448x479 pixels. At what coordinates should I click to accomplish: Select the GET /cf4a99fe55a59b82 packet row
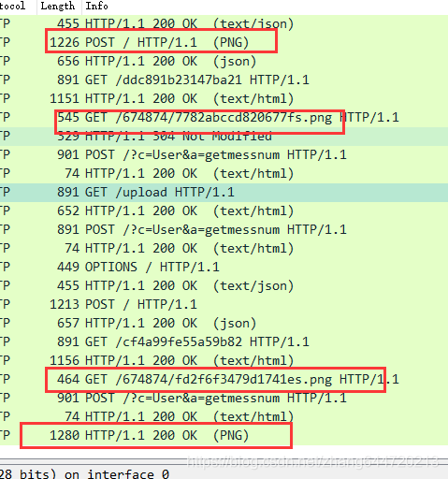(x=224, y=342)
